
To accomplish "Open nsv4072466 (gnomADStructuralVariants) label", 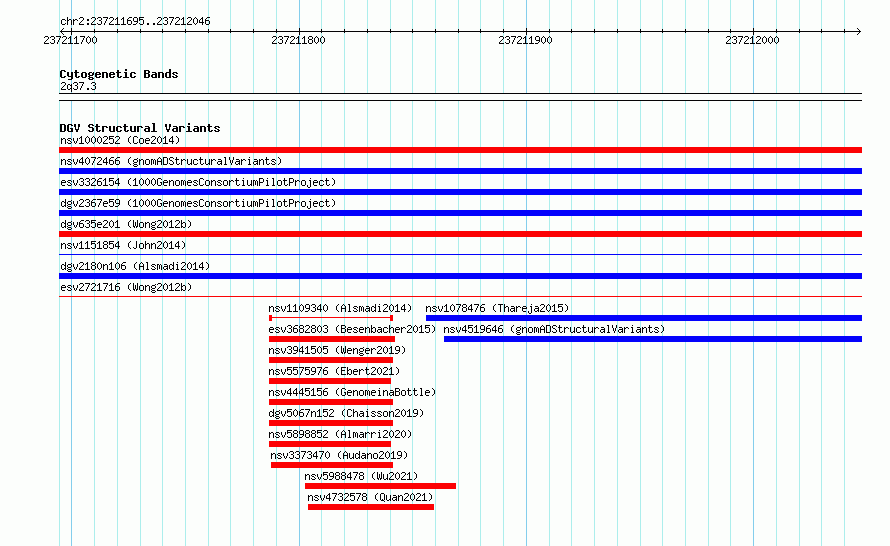I will click(x=171, y=161).
